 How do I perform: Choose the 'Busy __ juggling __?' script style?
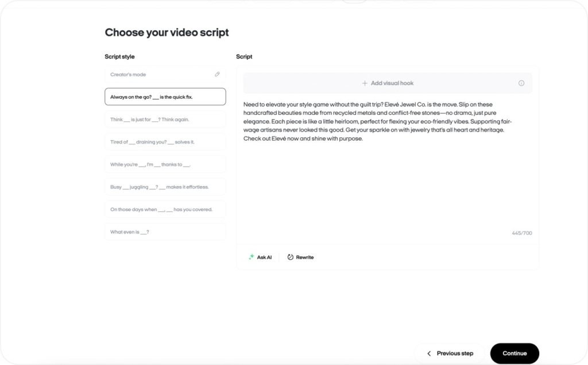tap(165, 186)
